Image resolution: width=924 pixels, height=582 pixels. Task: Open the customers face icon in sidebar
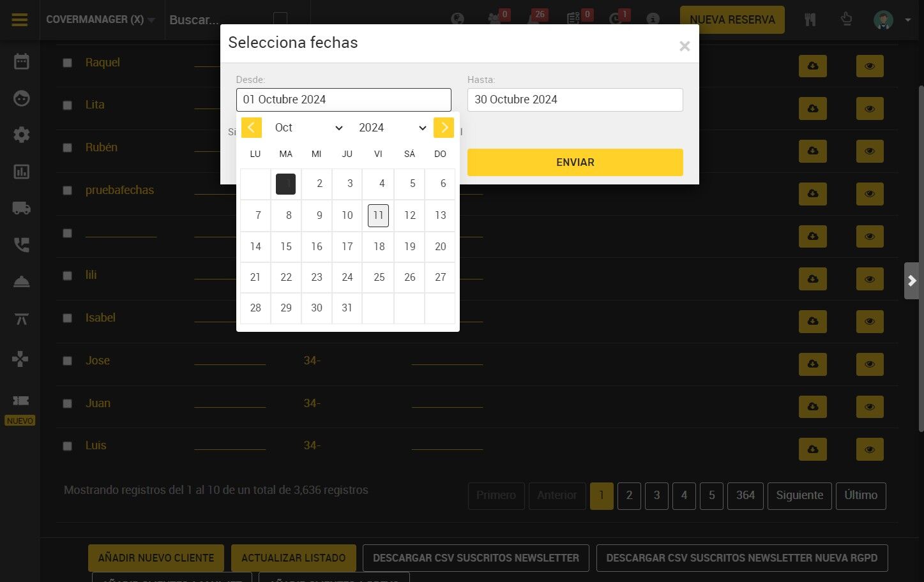tap(22, 98)
